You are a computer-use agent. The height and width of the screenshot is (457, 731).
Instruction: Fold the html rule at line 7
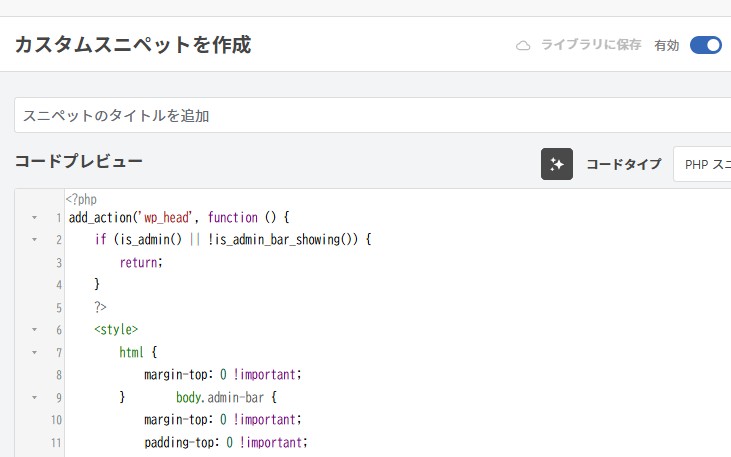[x=34, y=352]
